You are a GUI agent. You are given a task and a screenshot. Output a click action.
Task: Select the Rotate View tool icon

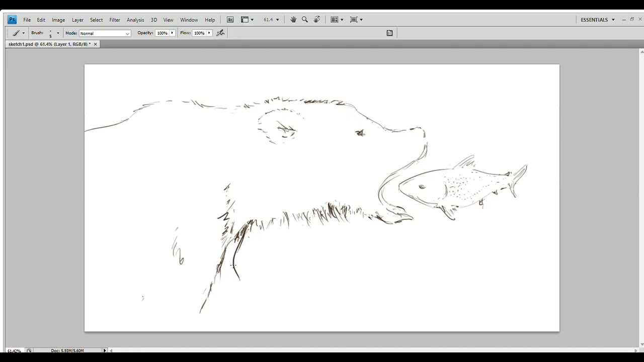point(317,20)
